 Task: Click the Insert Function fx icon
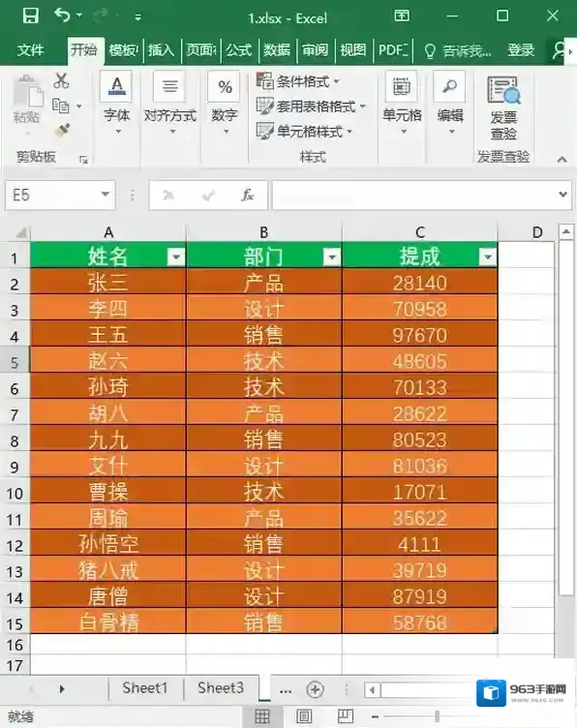pos(248,195)
